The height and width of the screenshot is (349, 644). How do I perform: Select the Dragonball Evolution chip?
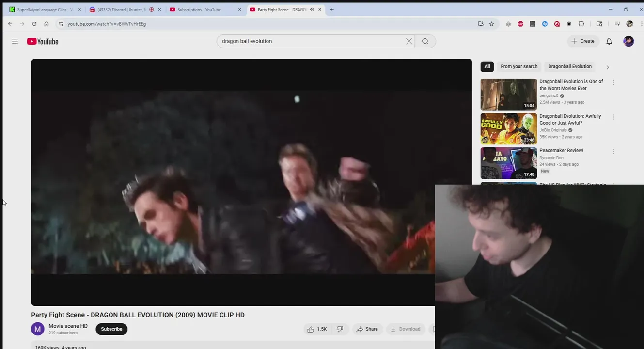pyautogui.click(x=570, y=67)
